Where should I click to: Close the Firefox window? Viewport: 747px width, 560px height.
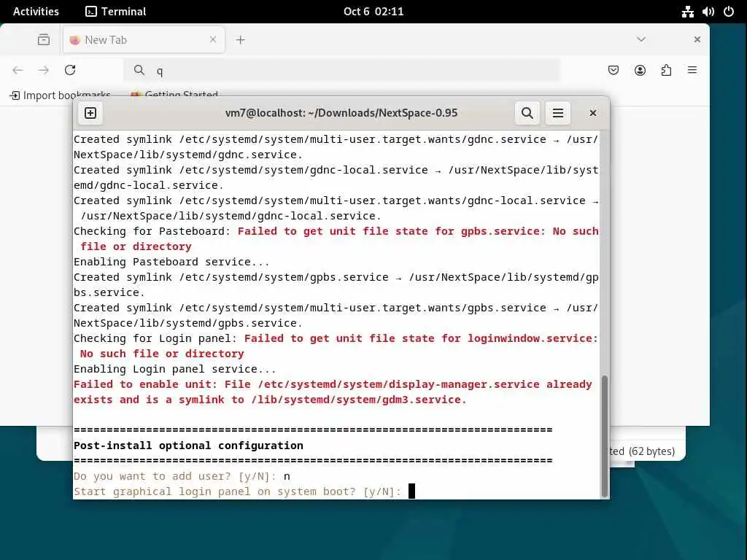coord(697,39)
